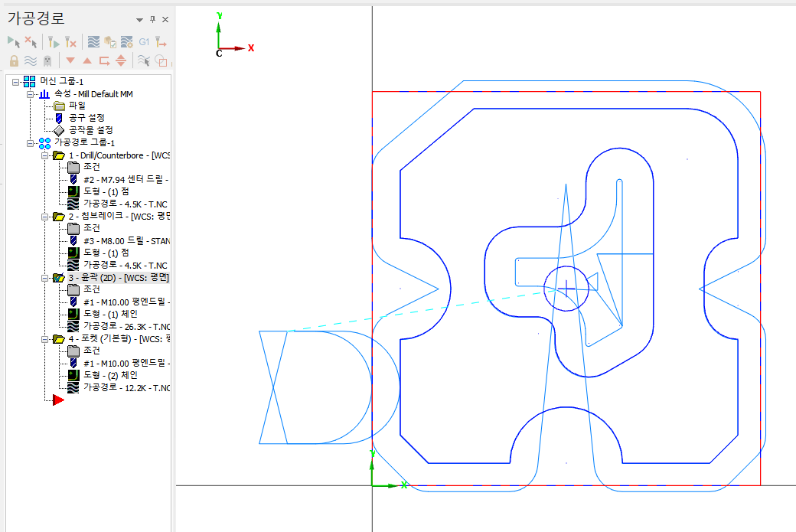Select 가공경로 그룹-1 toolpath group
This screenshot has width=796, height=532.
[x=84, y=142]
